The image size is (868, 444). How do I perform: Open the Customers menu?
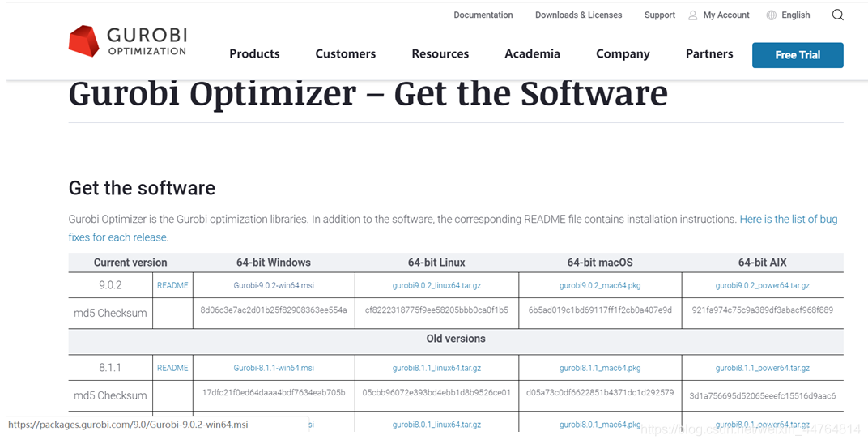[346, 53]
